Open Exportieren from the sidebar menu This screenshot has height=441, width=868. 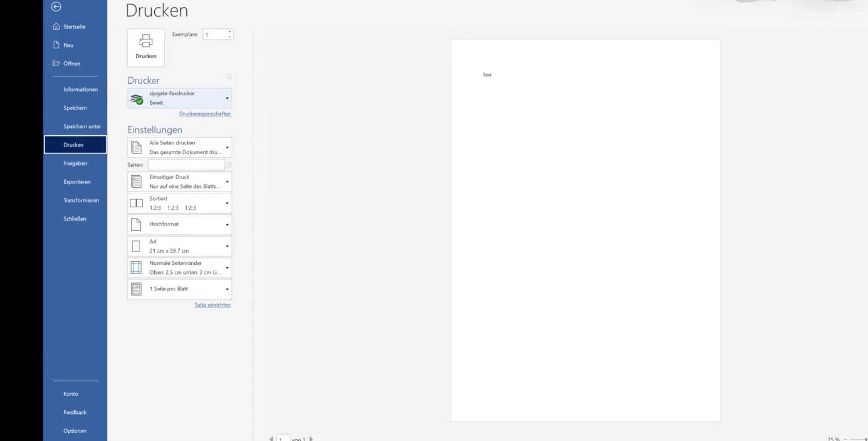(77, 182)
